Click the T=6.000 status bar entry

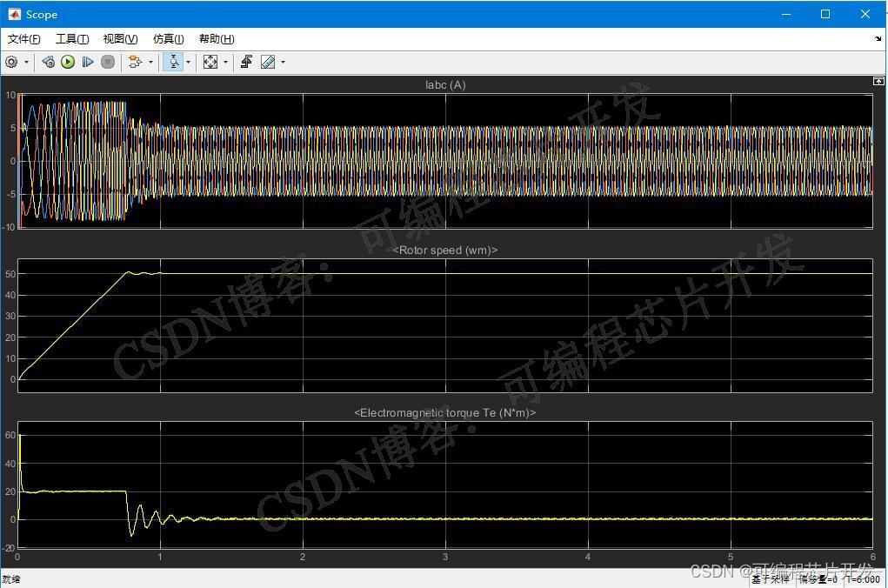coord(864,579)
